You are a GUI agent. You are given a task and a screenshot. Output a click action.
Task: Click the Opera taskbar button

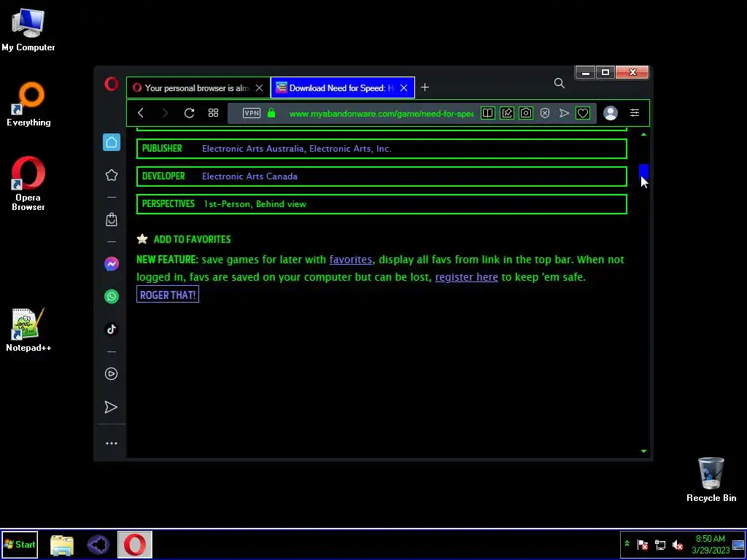135,545
